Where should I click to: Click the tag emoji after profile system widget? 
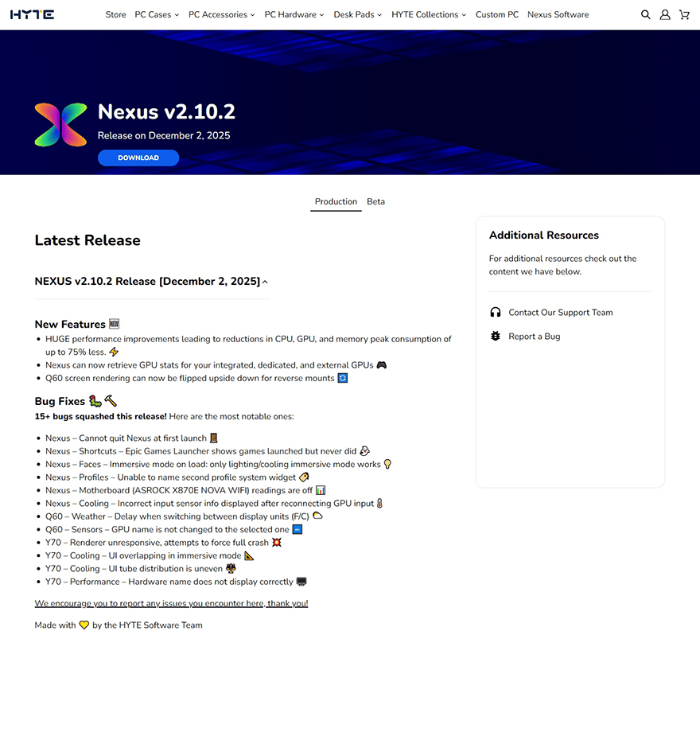(304, 477)
